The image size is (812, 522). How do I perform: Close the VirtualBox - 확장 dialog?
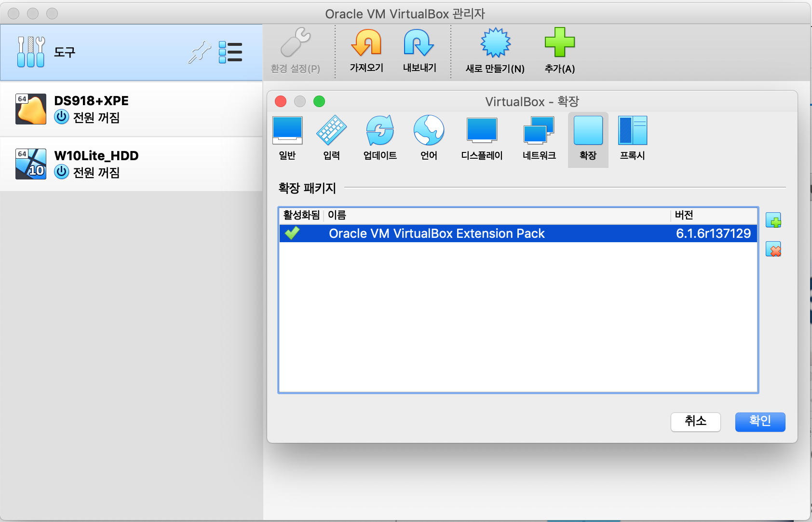pyautogui.click(x=281, y=101)
